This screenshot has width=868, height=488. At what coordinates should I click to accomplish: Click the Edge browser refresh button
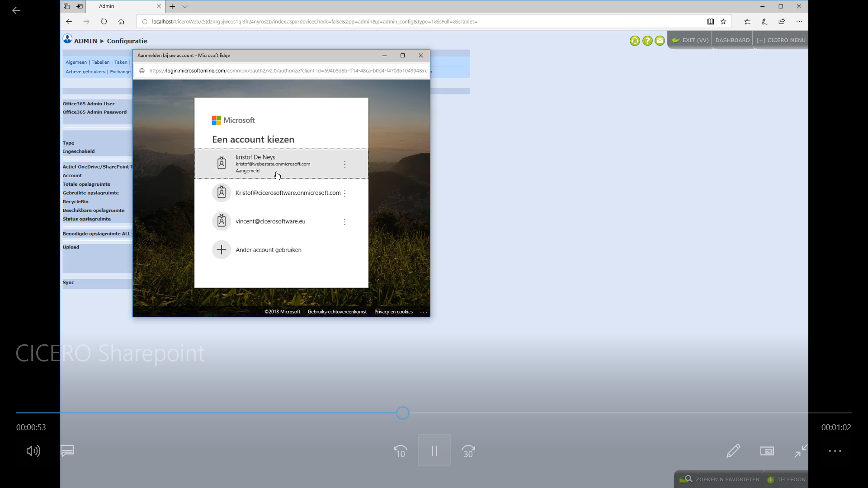point(104,21)
